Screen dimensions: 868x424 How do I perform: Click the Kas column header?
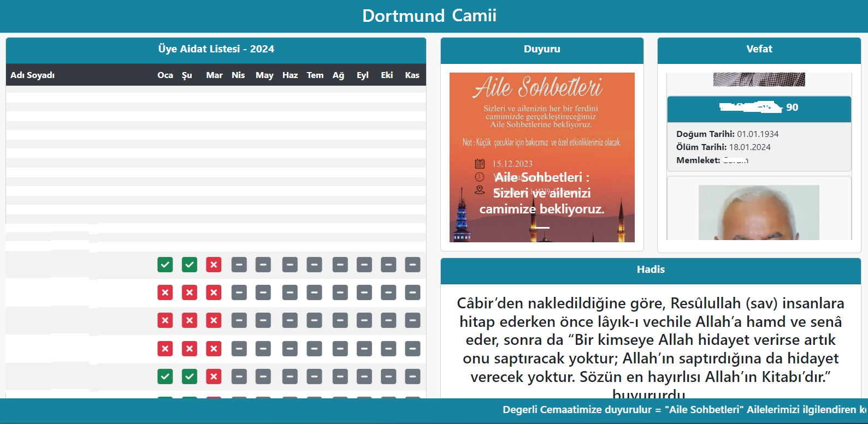tap(412, 75)
